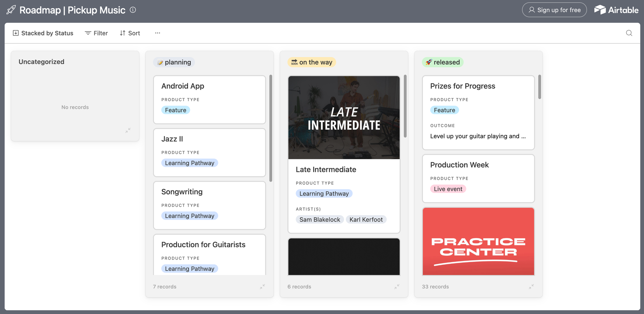Click the released column scrollbar
The width and height of the screenshot is (644, 314).
(x=540, y=87)
